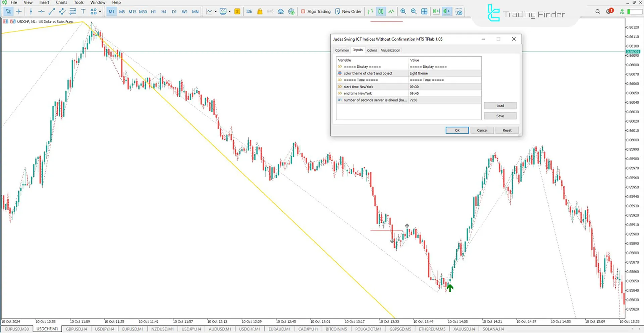Take a chart screenshot with the camera icon
The height and width of the screenshot is (333, 644).
[x=459, y=11]
